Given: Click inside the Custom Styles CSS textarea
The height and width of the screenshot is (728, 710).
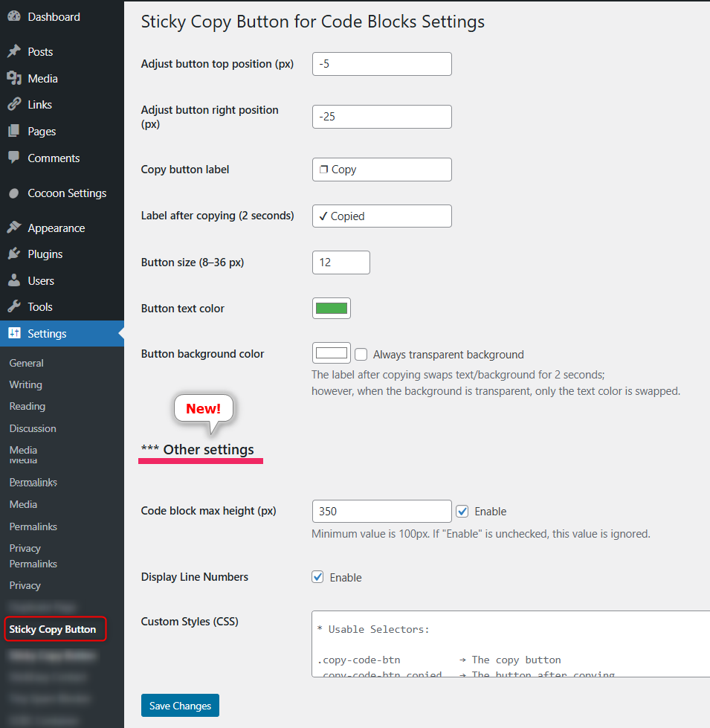Looking at the screenshot, I should coord(511,644).
